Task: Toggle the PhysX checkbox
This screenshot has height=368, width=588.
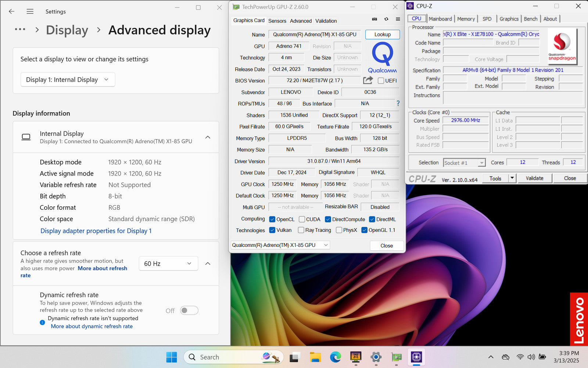Action: (339, 230)
